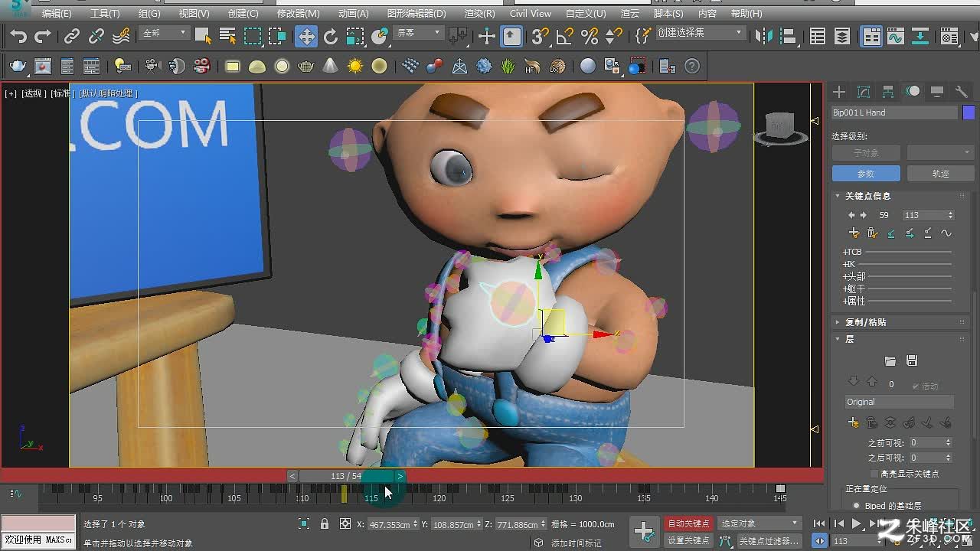
Task: Click the green grass plugin icon
Action: [x=508, y=67]
